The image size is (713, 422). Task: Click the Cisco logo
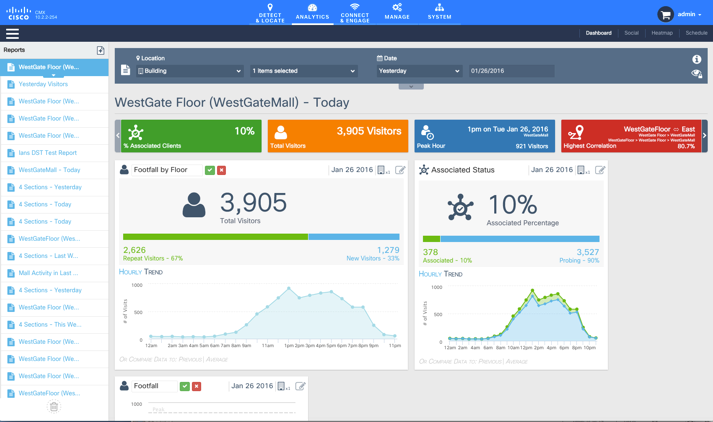18,13
